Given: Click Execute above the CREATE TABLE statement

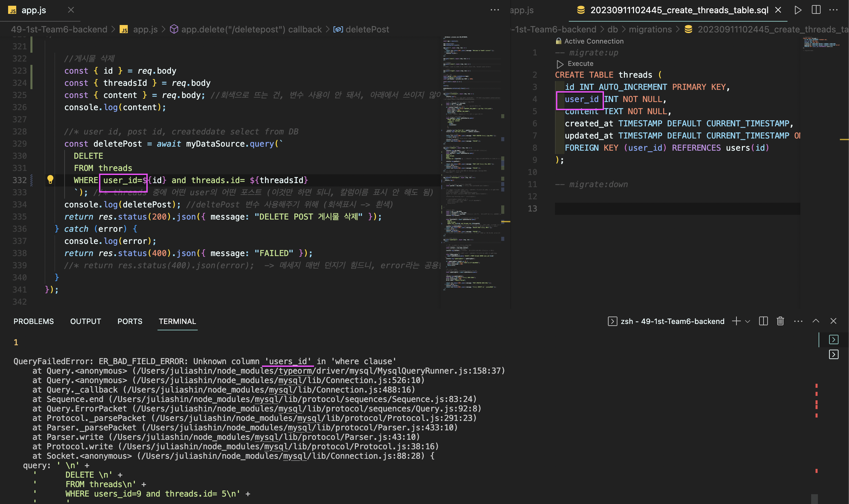Looking at the screenshot, I should click(x=580, y=64).
